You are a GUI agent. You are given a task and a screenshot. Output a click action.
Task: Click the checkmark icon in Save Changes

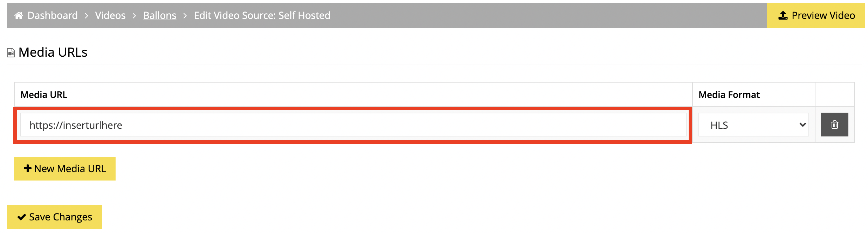click(22, 217)
